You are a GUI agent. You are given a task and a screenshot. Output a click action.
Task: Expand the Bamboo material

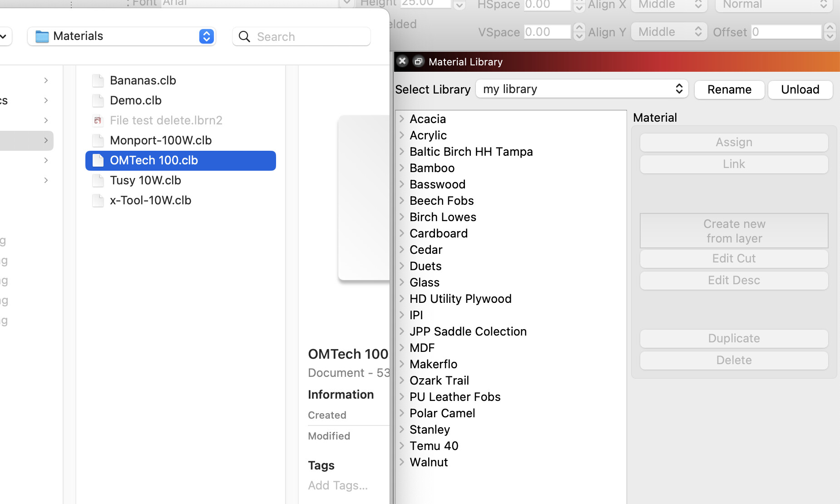(x=402, y=168)
